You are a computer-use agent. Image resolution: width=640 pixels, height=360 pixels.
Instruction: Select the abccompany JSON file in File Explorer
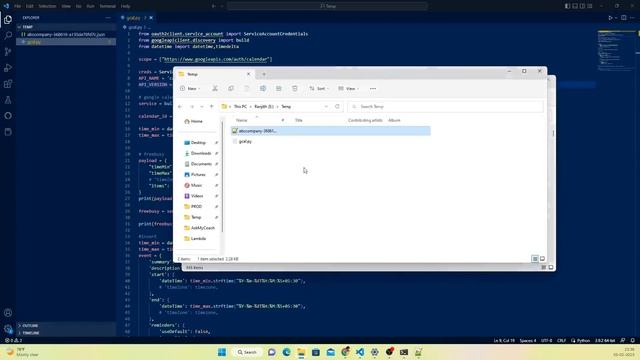click(331, 131)
